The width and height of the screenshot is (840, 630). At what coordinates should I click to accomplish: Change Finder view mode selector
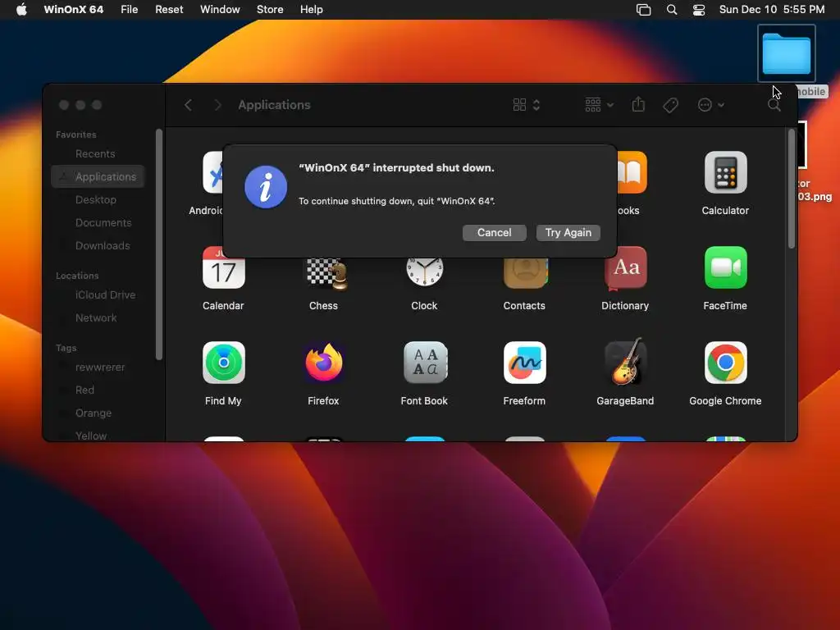click(526, 105)
